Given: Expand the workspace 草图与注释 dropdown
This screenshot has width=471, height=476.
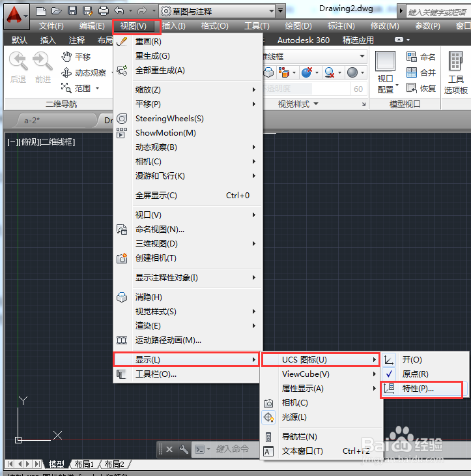Looking at the screenshot, I should (x=271, y=11).
